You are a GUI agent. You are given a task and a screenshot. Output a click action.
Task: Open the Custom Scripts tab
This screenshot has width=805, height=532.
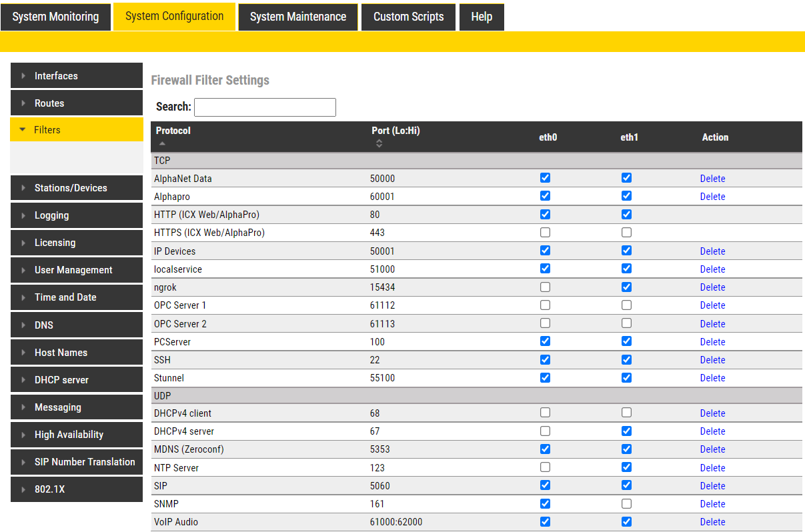(408, 17)
